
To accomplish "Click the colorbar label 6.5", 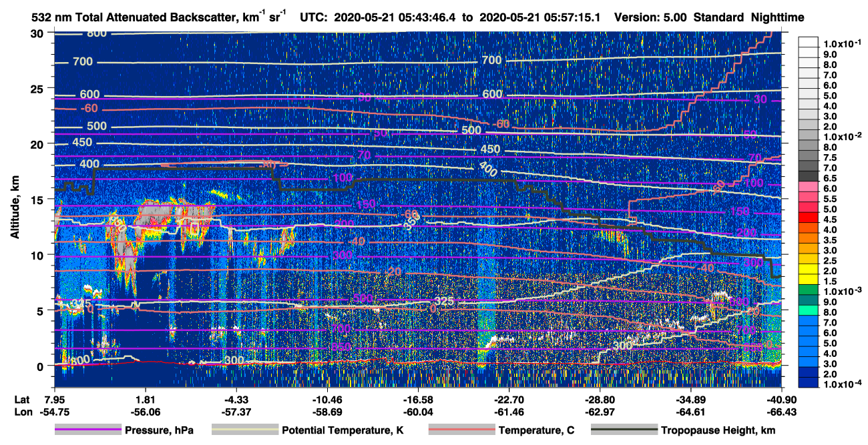I will point(831,179).
